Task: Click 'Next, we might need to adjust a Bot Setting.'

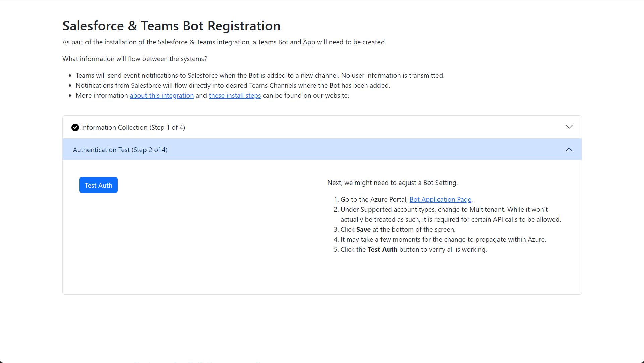Action: tap(392, 183)
